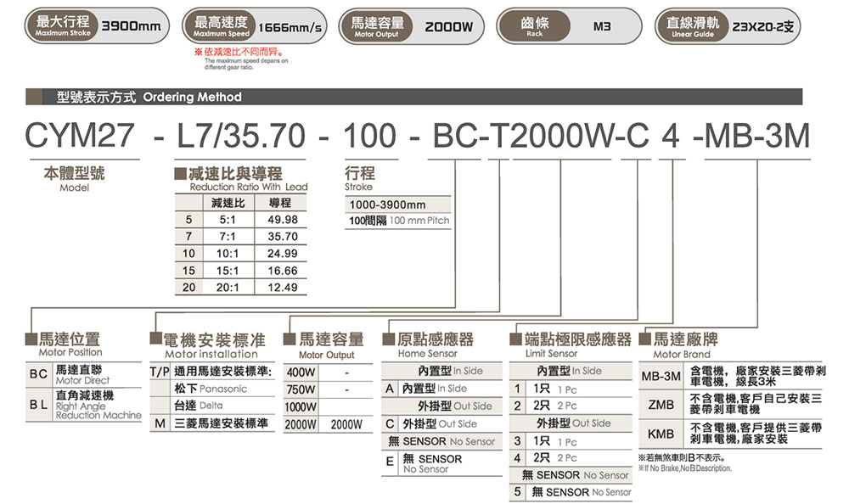This screenshot has width=849, height=504.
Task: Click the Linear Guide 23X20 badge
Action: (728, 26)
